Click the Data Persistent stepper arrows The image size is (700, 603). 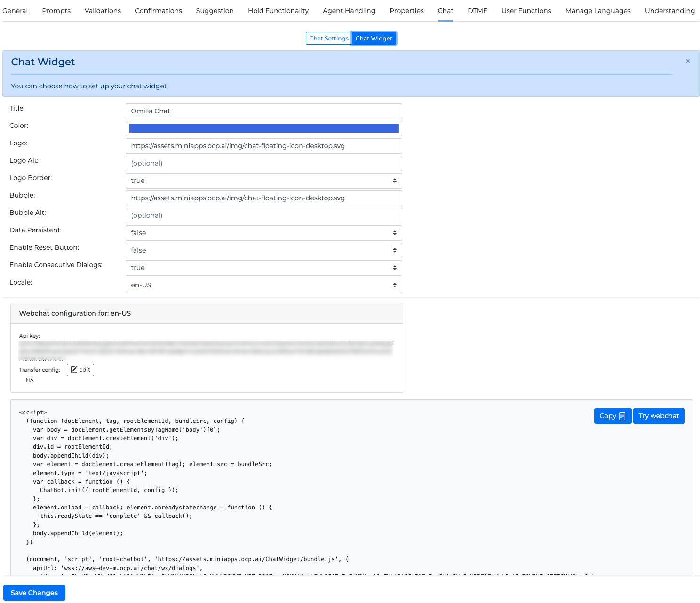pos(395,233)
